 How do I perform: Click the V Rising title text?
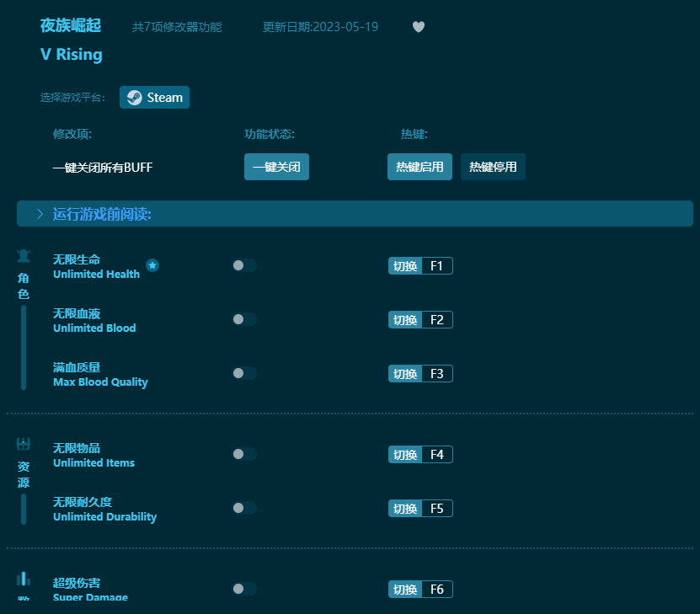point(72,55)
